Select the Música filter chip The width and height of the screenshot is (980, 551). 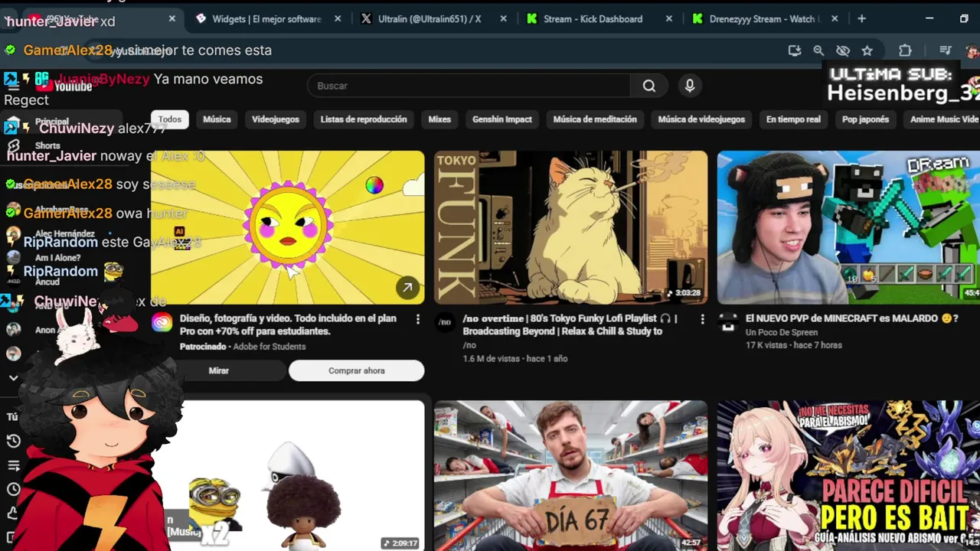[217, 119]
